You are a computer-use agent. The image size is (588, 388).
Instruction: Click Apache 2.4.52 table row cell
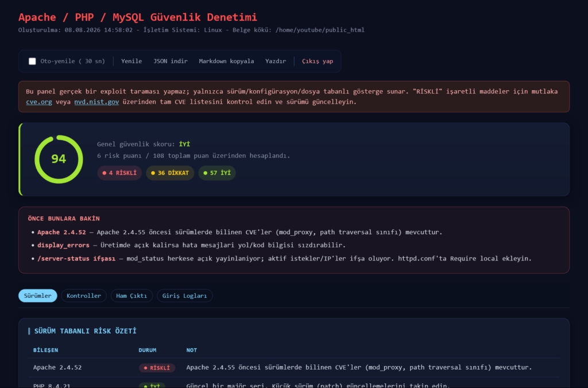click(x=57, y=367)
